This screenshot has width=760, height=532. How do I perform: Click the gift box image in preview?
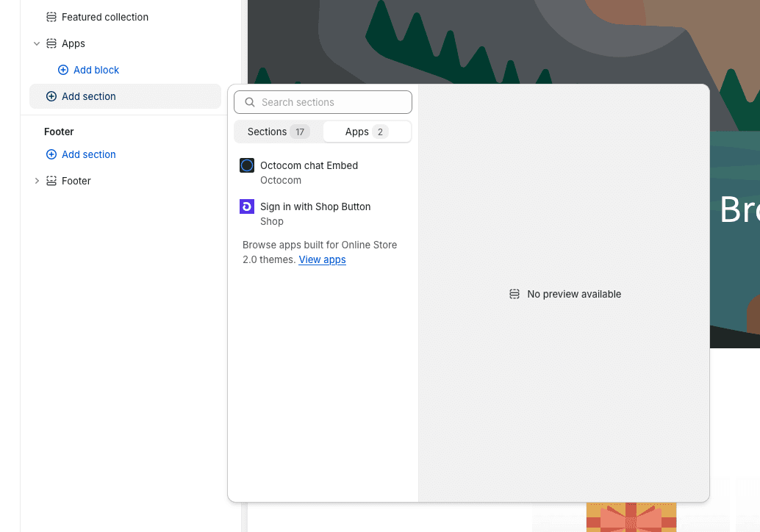pos(631,517)
